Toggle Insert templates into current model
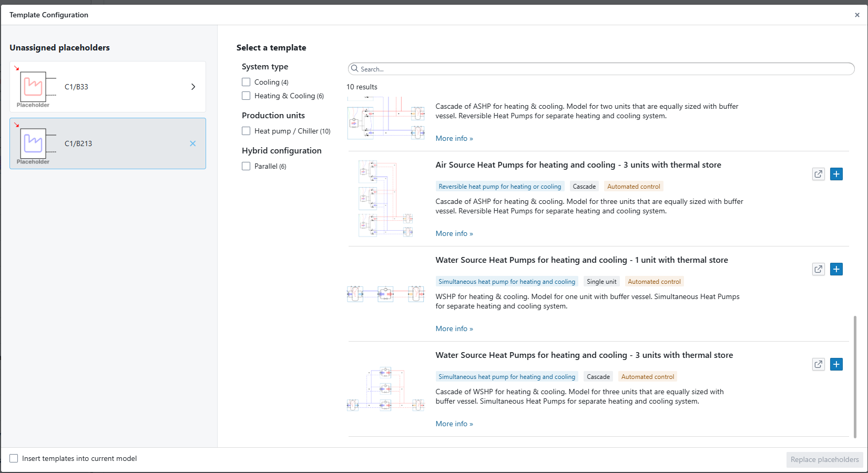 tap(14, 458)
